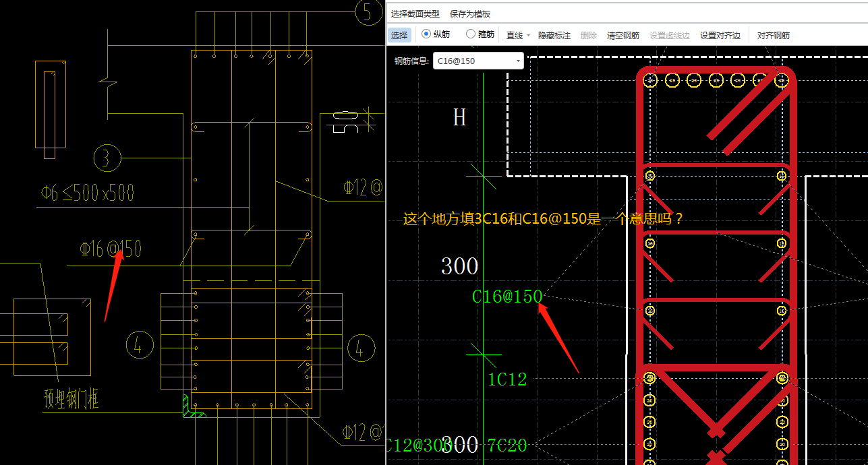Click the circled number 5 marker
The height and width of the screenshot is (465, 868).
pos(368,12)
